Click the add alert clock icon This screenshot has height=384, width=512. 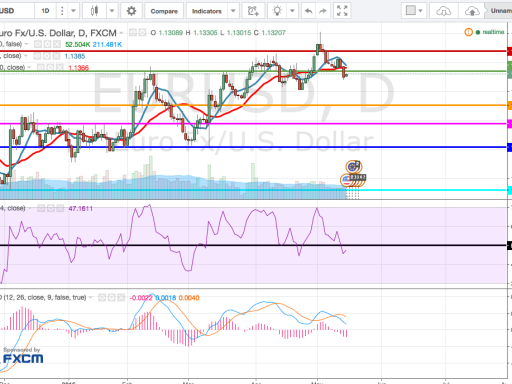click(x=253, y=11)
